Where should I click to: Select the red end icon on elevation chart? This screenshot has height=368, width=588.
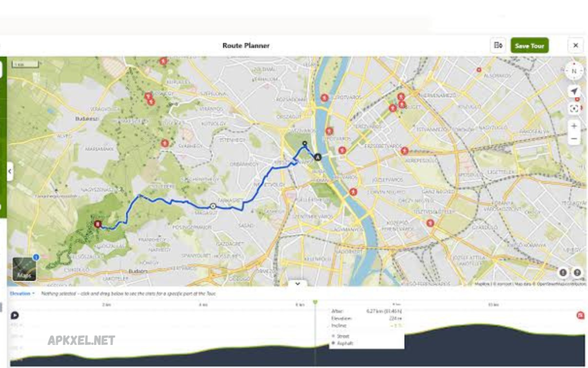tap(581, 316)
